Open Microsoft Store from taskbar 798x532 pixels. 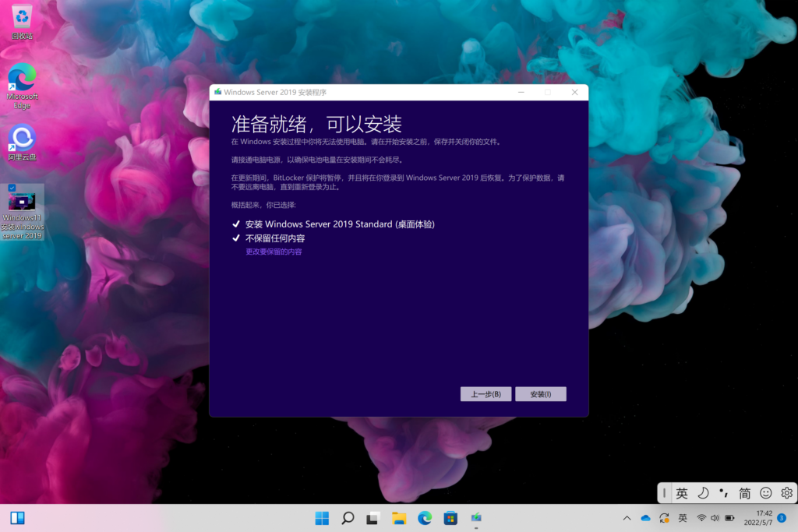coord(450,518)
